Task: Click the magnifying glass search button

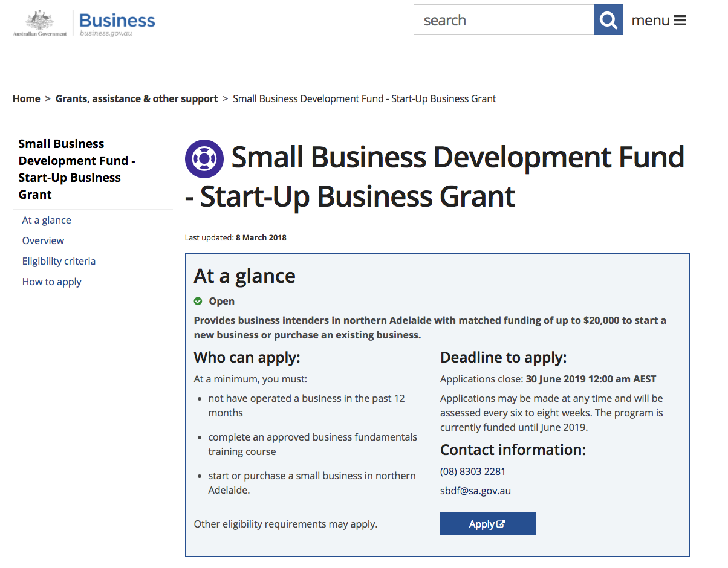Action: tap(608, 20)
